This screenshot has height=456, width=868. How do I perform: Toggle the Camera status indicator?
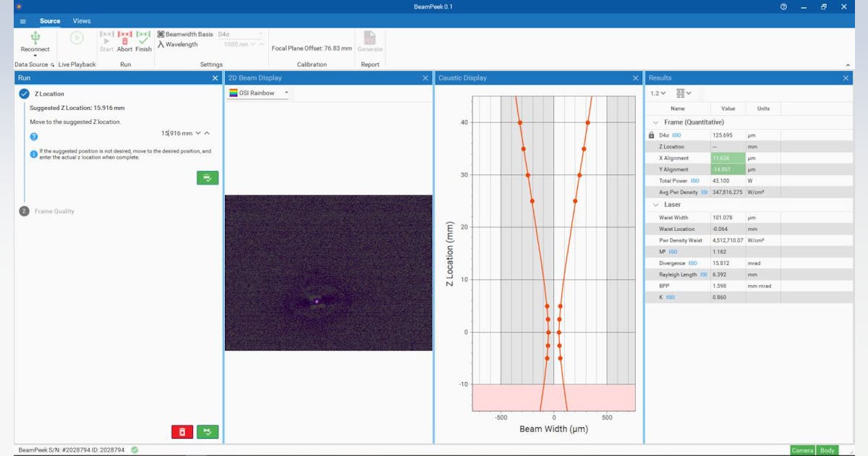coord(802,449)
